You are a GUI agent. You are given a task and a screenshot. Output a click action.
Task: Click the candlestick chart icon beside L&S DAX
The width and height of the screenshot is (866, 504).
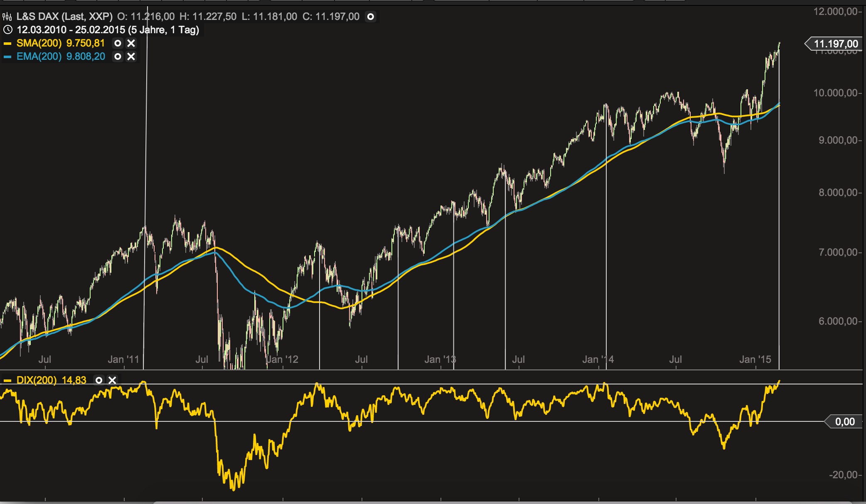(7, 17)
